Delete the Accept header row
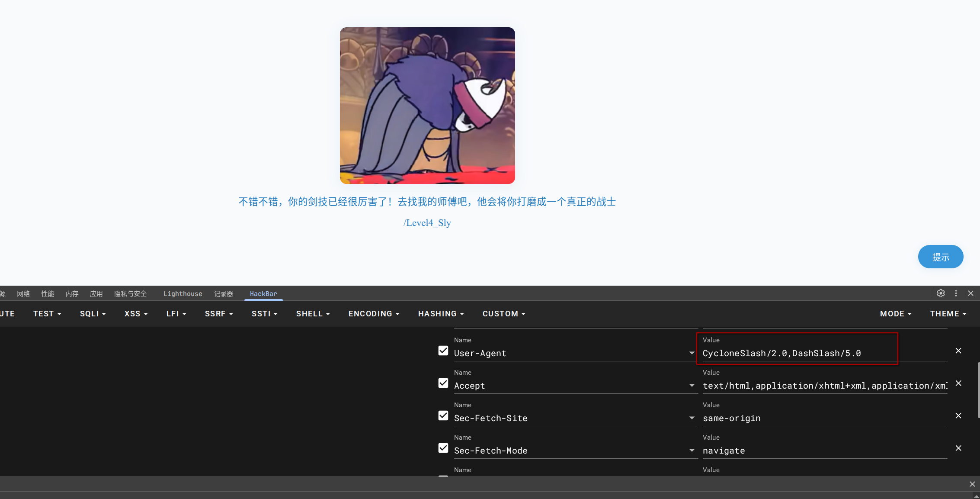 tap(958, 383)
